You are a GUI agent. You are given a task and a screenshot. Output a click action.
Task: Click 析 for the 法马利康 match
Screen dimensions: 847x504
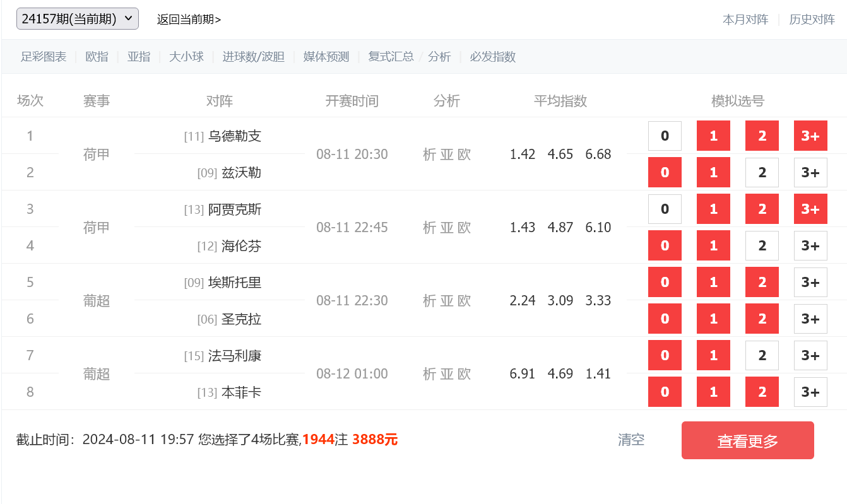[430, 374]
